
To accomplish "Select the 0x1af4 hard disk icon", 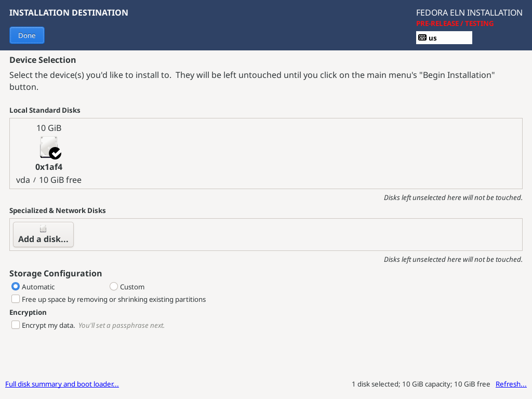I will coord(49,147).
